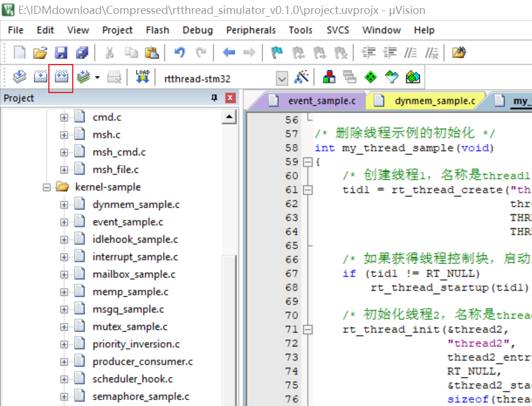The width and height of the screenshot is (532, 406).
Task: Open the Flash menu
Action: tap(157, 30)
